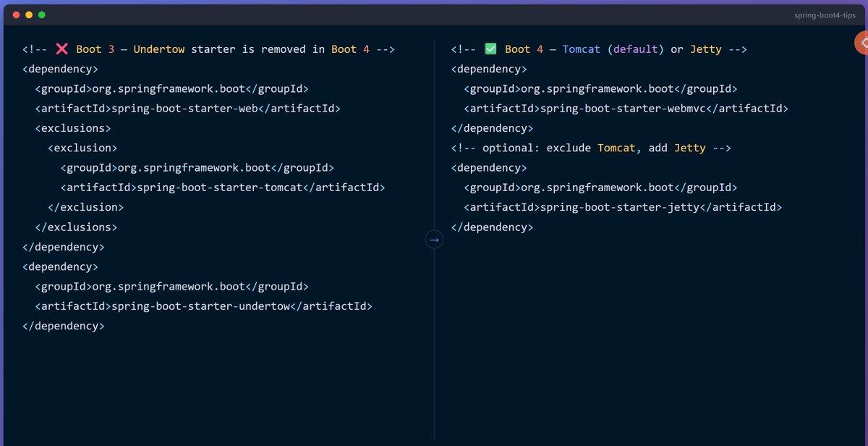Click the word Undertow in the Boot 3 comment
The width and height of the screenshot is (868, 446).
click(159, 49)
